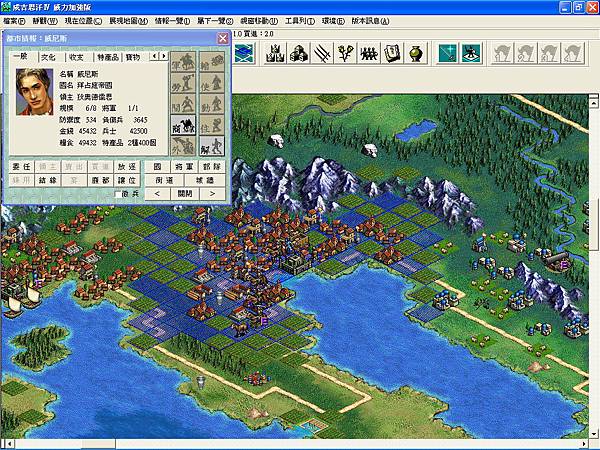Go to previous city with < button
This screenshot has height=450, width=600.
[x=157, y=194]
